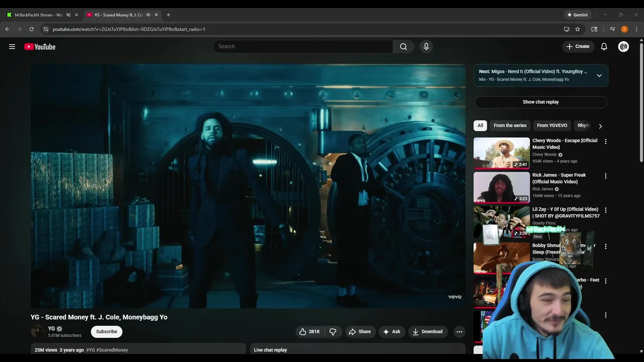Image resolution: width=644 pixels, height=362 pixels.
Task: Open the Chrome media controls icon
Action: pyautogui.click(x=612, y=29)
